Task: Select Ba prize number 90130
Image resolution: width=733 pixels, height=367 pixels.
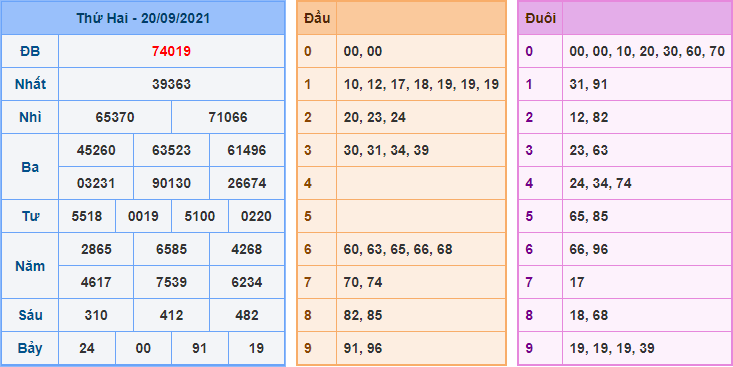Action: pos(171,183)
